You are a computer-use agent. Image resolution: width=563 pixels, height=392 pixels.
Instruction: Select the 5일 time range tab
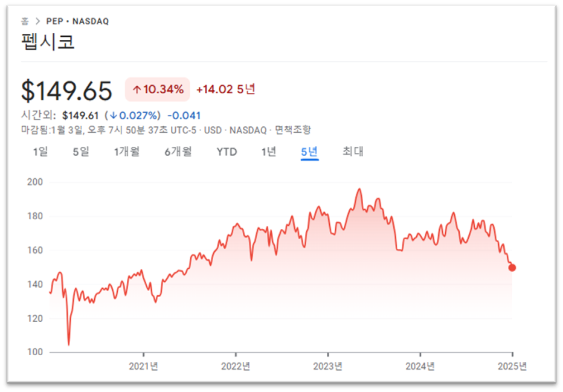[81, 152]
